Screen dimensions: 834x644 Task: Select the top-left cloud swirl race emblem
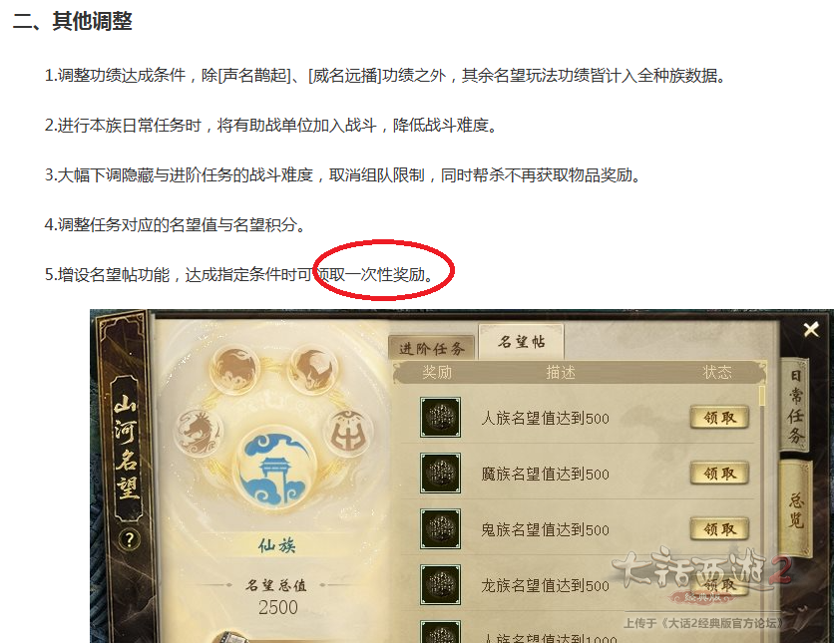236,369
